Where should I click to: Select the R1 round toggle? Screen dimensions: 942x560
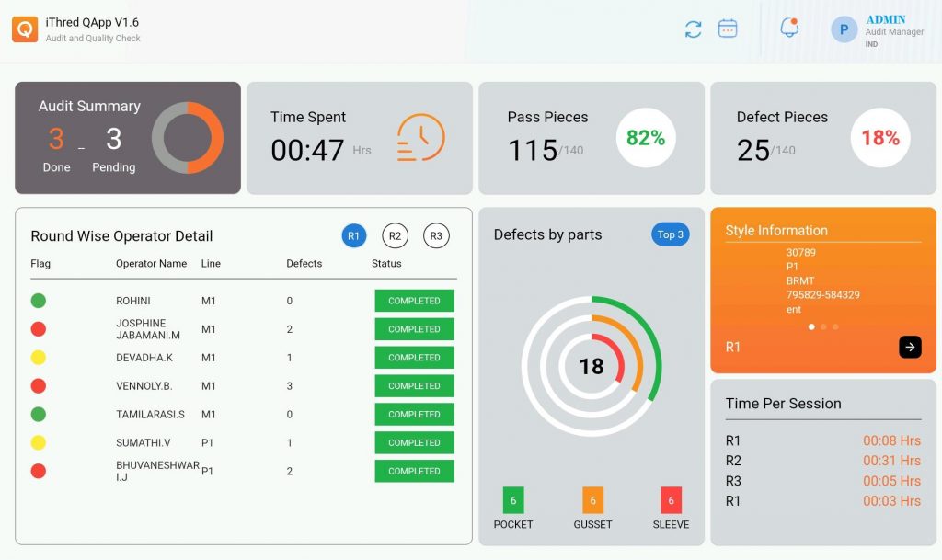point(354,236)
